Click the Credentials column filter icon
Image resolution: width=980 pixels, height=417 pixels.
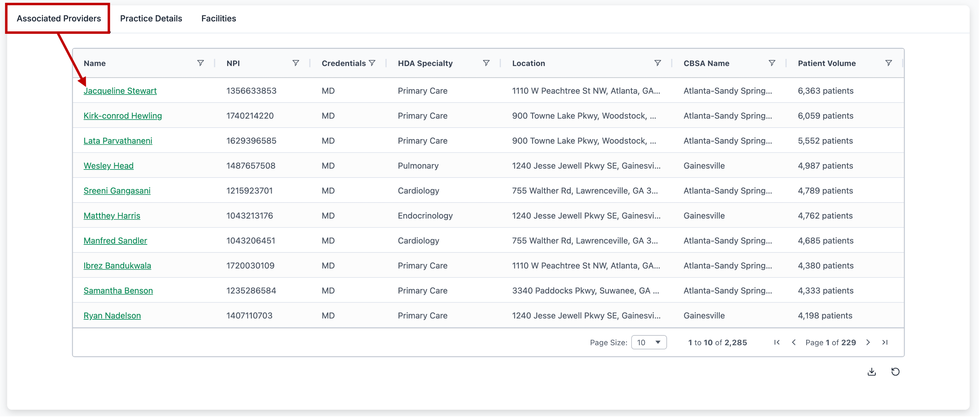(372, 63)
